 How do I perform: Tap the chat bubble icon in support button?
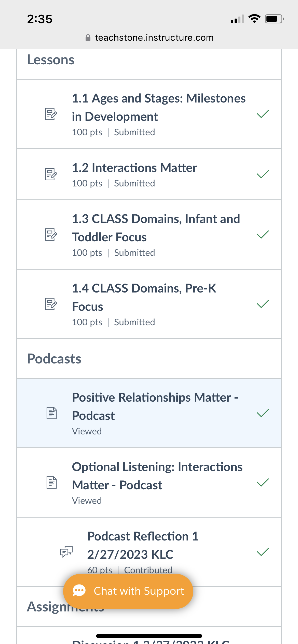(x=79, y=591)
